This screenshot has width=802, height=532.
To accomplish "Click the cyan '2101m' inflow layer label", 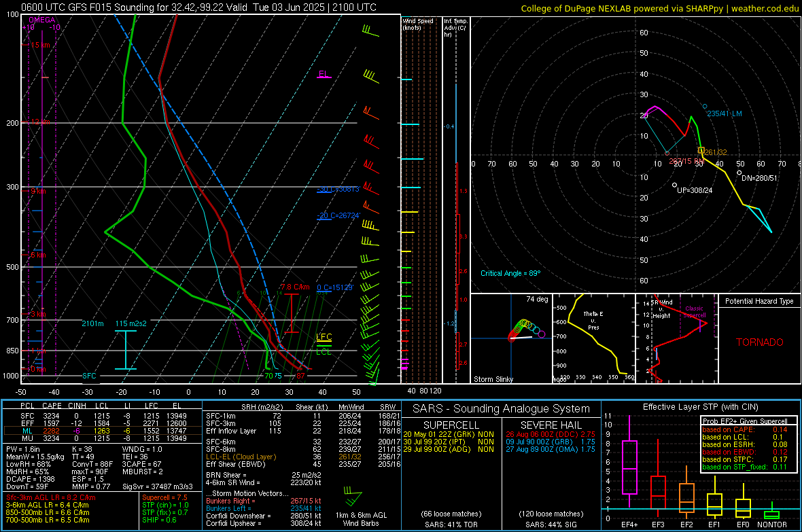I will click(92, 323).
